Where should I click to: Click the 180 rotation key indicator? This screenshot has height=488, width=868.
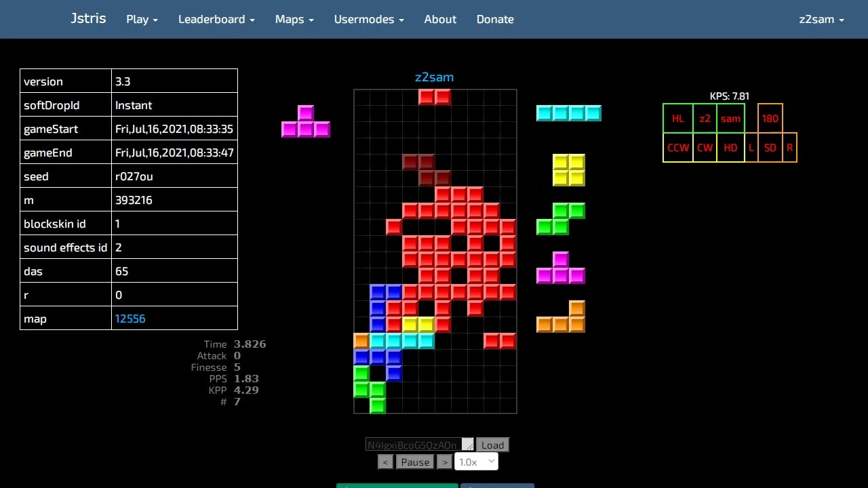coord(770,119)
